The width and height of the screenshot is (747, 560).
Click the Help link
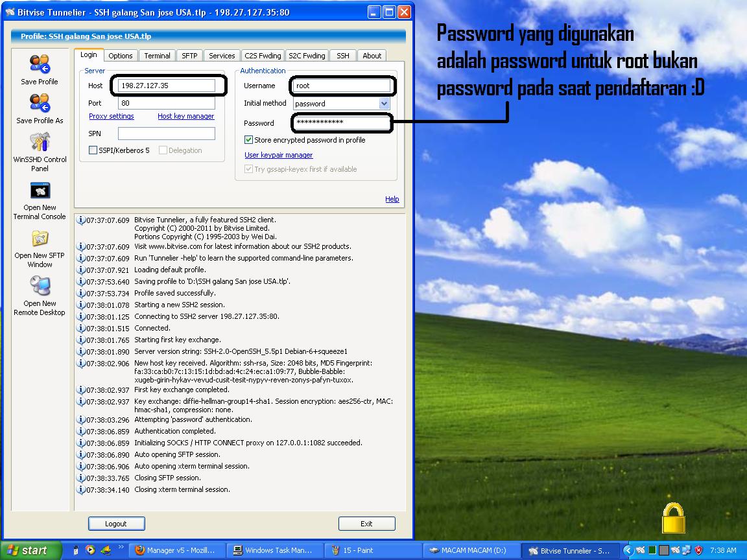(x=392, y=199)
